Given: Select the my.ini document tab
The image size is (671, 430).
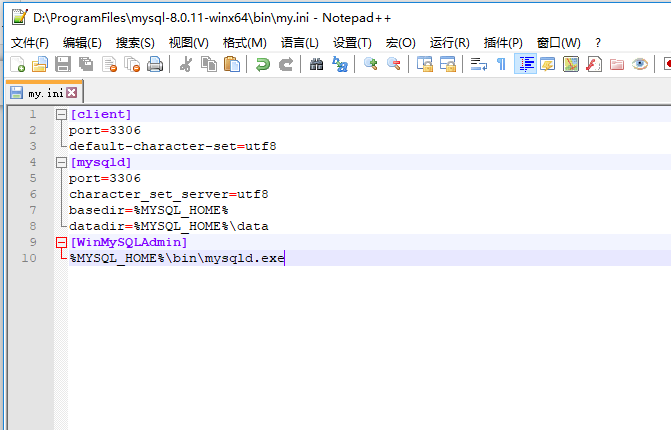Looking at the screenshot, I should point(45,93).
